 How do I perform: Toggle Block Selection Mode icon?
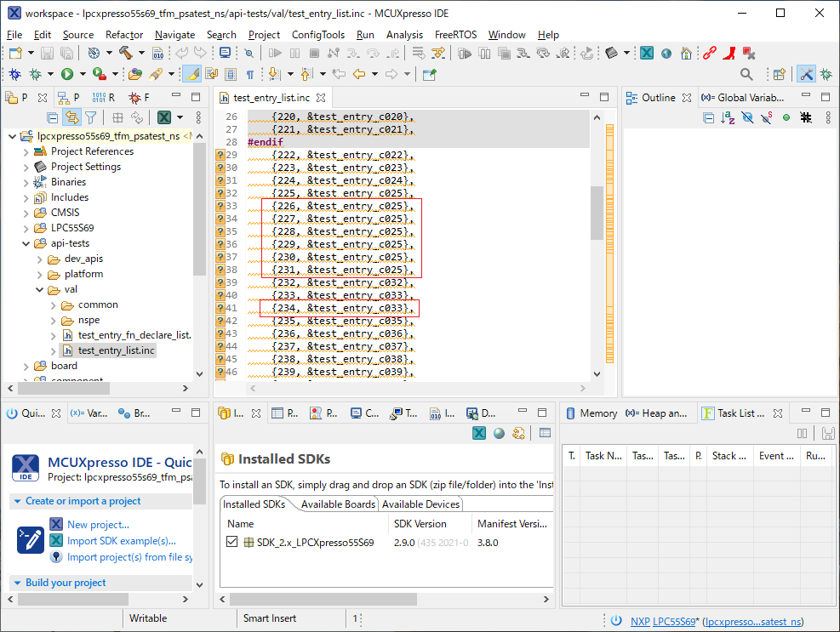tap(231, 74)
